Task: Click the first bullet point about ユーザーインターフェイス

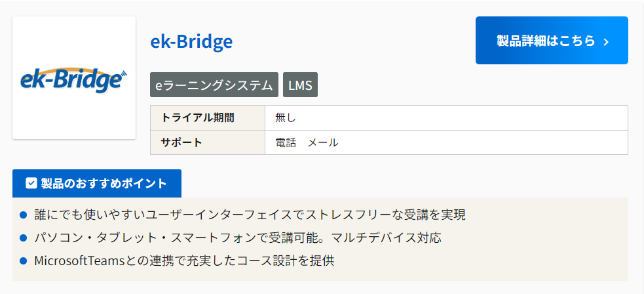Action: coord(250,215)
